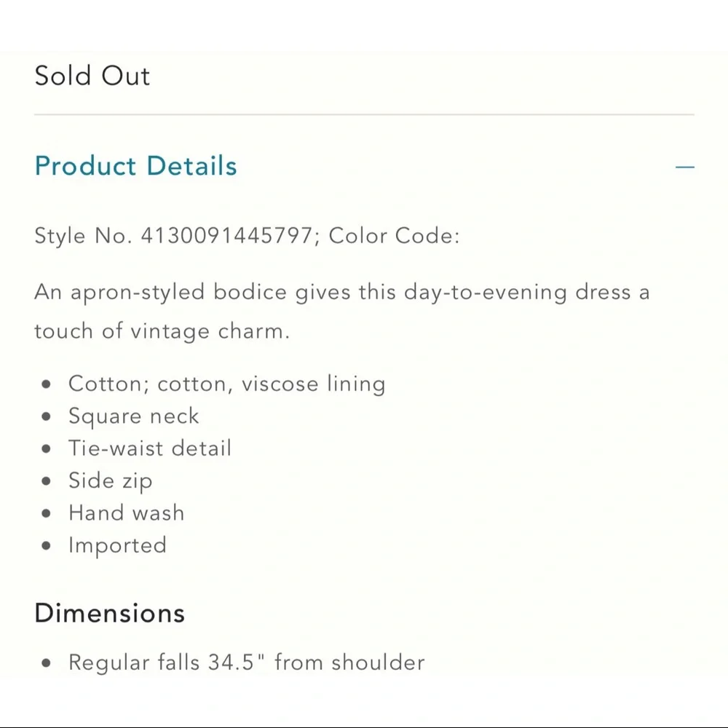Click the Style No. 4130091445797 text
This screenshot has width=728, height=728.
click(178, 235)
